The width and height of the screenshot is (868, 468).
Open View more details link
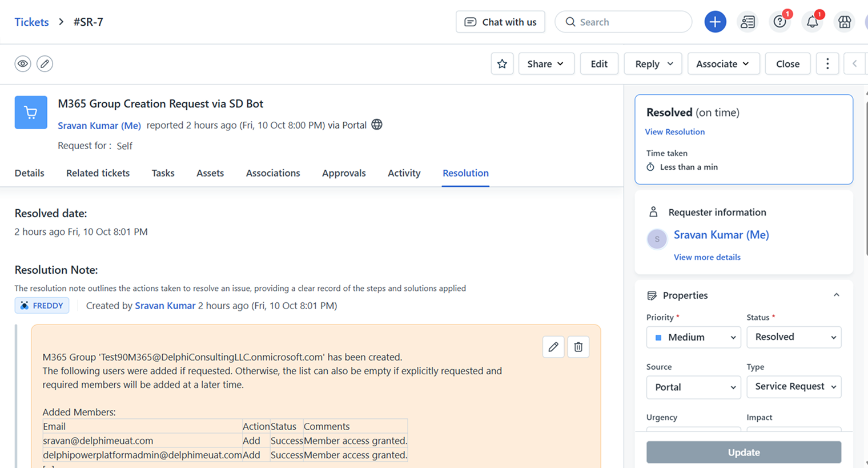707,257
